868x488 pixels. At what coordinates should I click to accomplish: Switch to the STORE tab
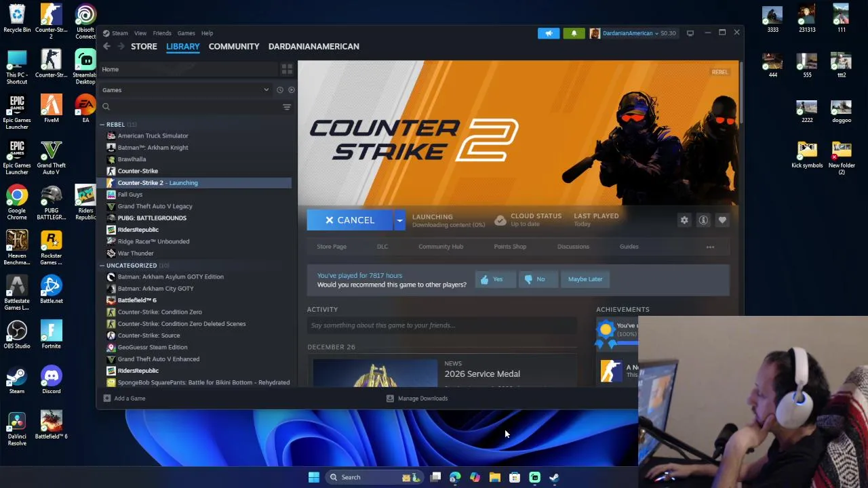144,47
